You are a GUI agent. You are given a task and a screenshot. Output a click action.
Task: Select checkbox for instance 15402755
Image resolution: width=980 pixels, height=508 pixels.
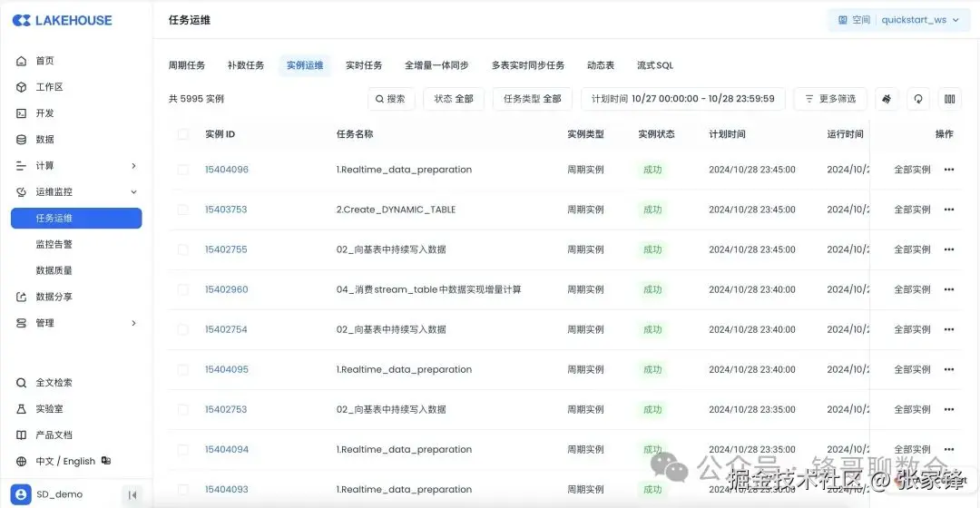point(182,249)
